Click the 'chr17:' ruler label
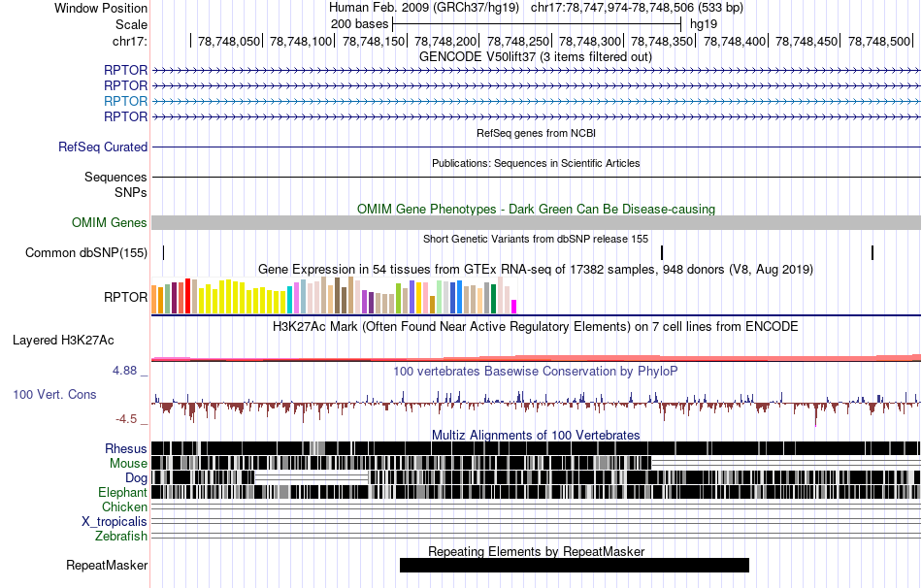Viewport: 922px width, 588px height. click(129, 41)
